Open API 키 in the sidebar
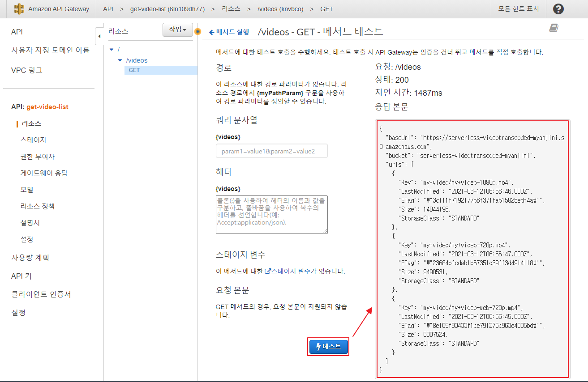Viewport: 588px width, 382px height. tap(21, 276)
